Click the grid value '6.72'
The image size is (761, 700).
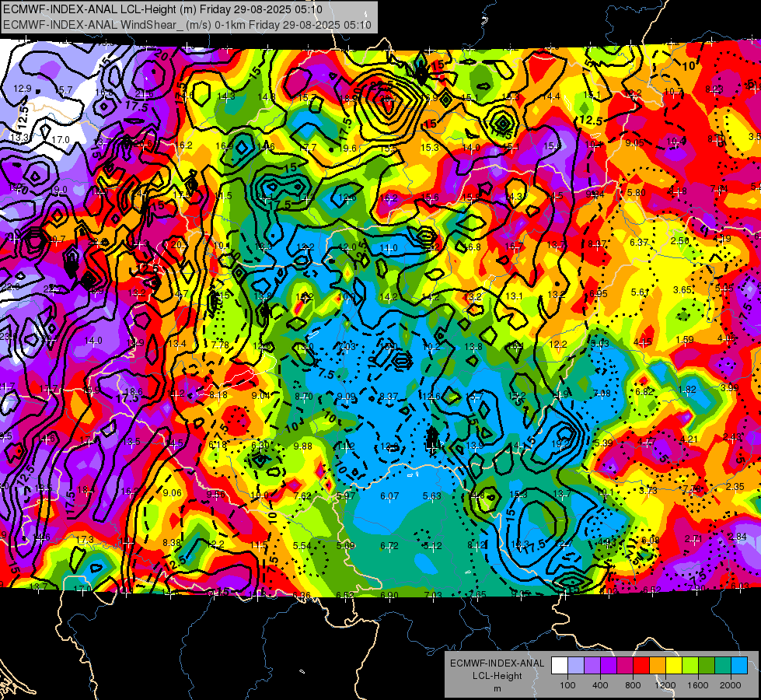(x=389, y=546)
